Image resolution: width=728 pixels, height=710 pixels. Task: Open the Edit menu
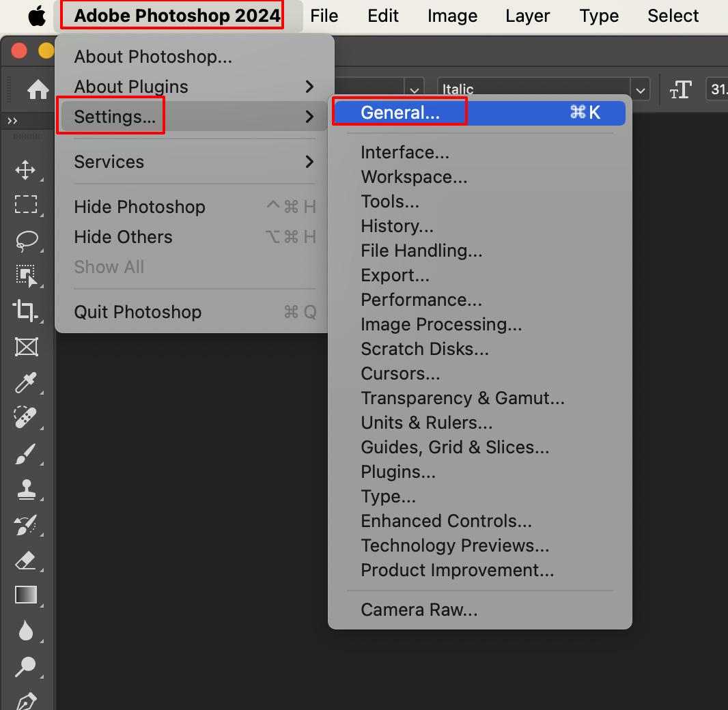coord(382,16)
